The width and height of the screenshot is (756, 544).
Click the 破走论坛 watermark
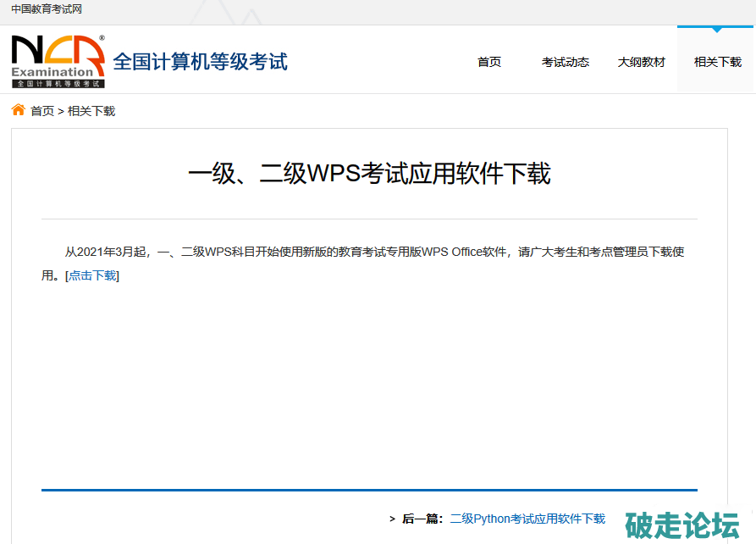(682, 525)
